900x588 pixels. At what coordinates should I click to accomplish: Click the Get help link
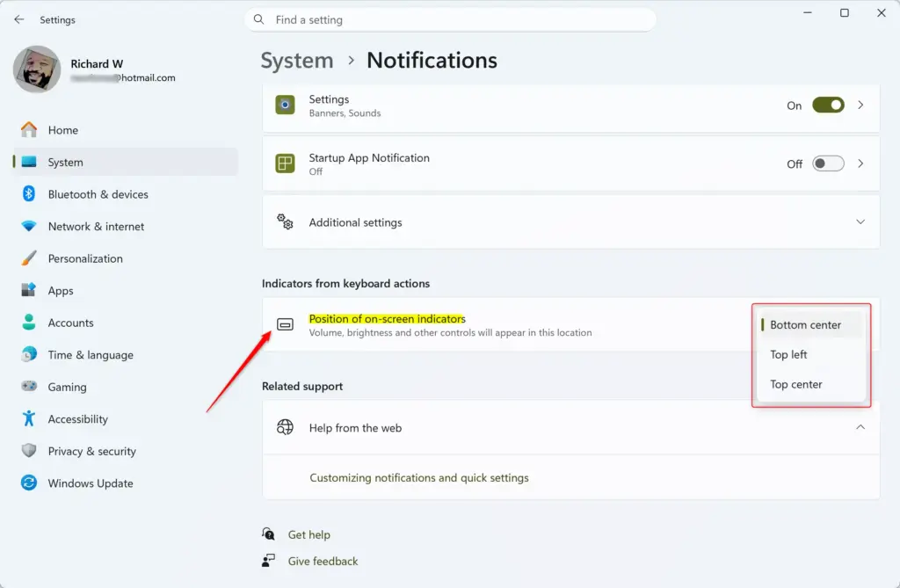308,534
